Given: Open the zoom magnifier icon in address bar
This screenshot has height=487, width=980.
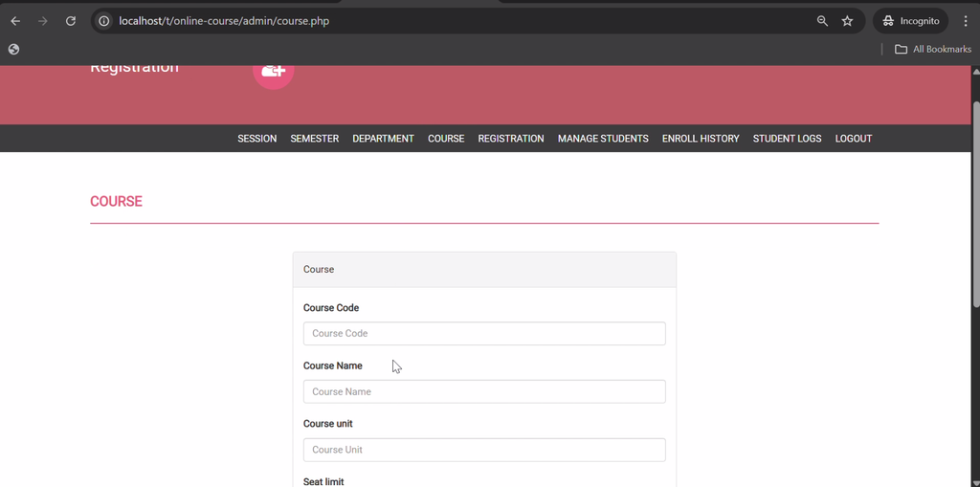Looking at the screenshot, I should (x=822, y=21).
